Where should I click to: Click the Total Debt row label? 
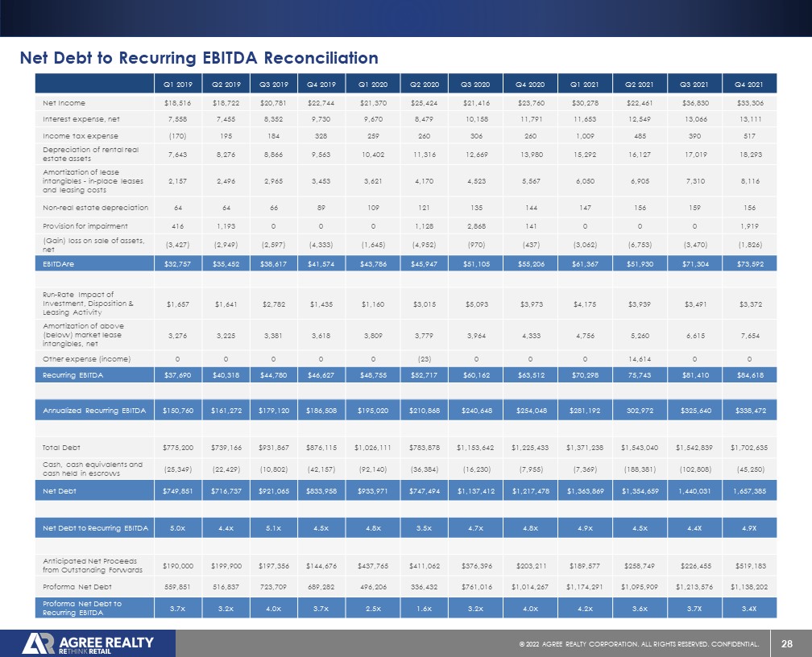click(x=61, y=448)
